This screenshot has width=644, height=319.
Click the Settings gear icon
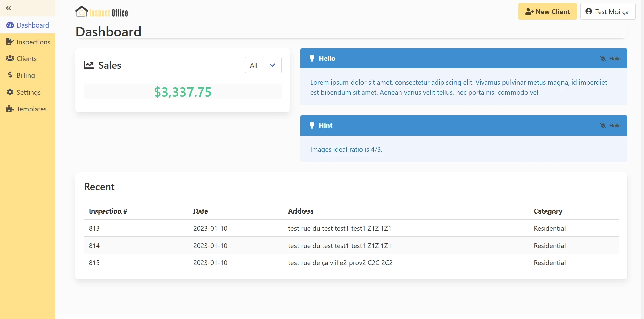coord(10,92)
